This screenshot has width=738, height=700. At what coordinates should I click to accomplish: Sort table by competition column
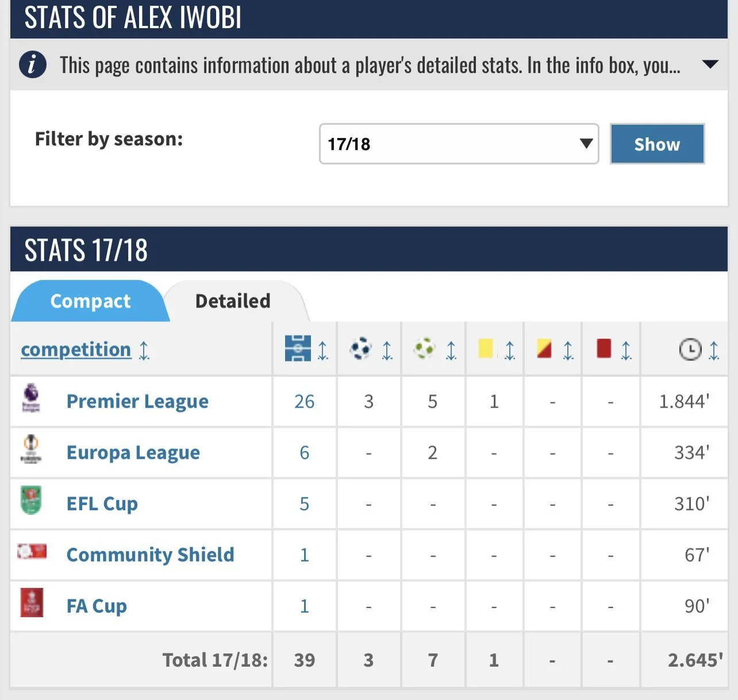pyautogui.click(x=76, y=349)
